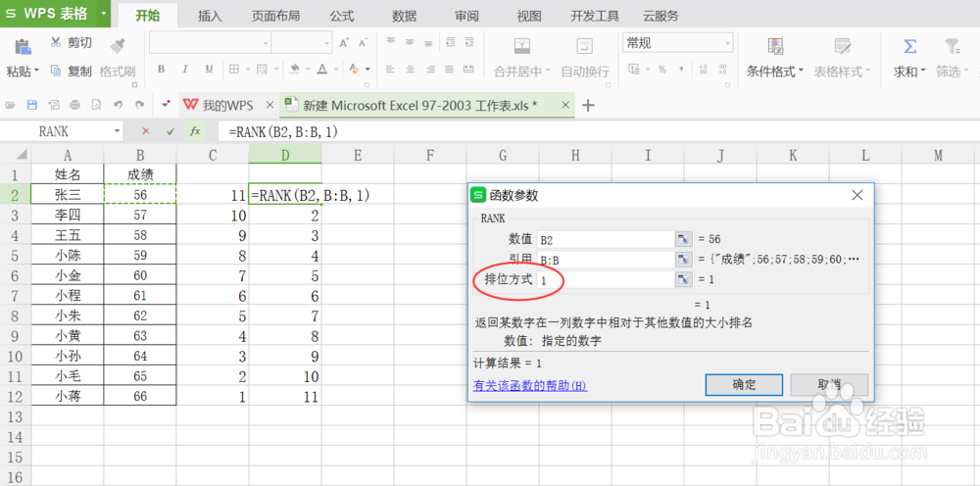Expand the Name Box RANK dropdown
Viewport: 980px width, 486px height.
point(117,131)
